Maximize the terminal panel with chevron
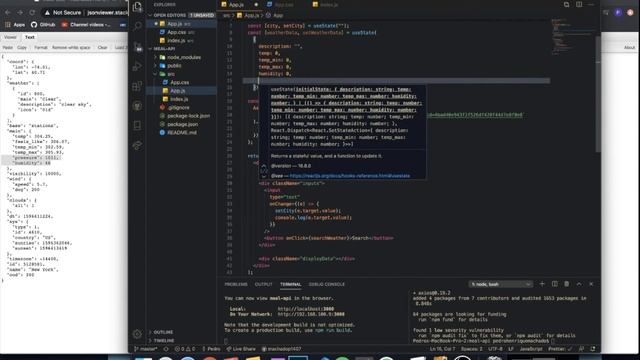The height and width of the screenshot is (360, 640). (579, 284)
